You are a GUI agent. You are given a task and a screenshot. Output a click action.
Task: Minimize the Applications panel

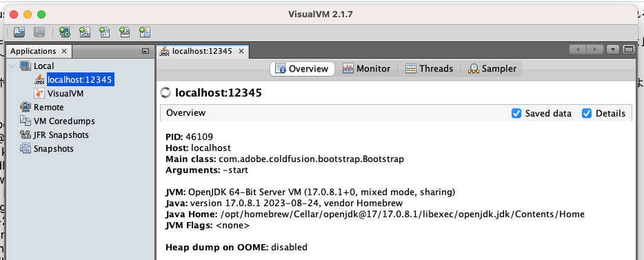click(145, 51)
